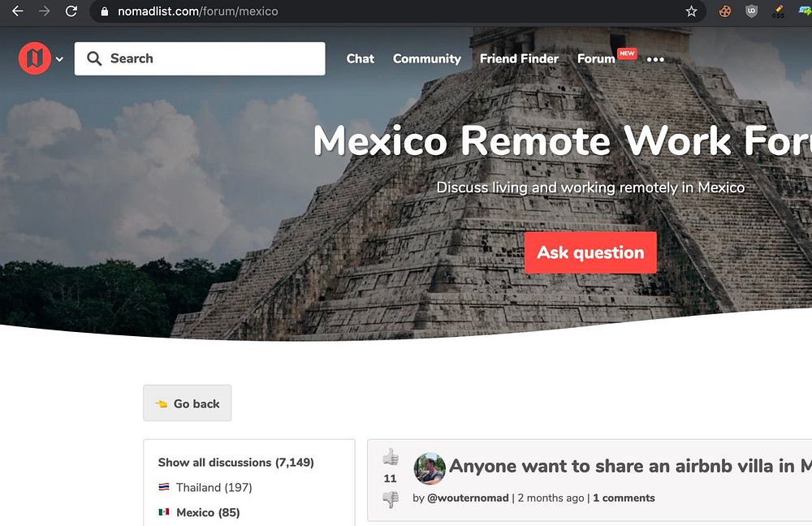Screen dimensions: 812x526
Task: Go back using browser back arrow
Action: pyautogui.click(x=18, y=11)
